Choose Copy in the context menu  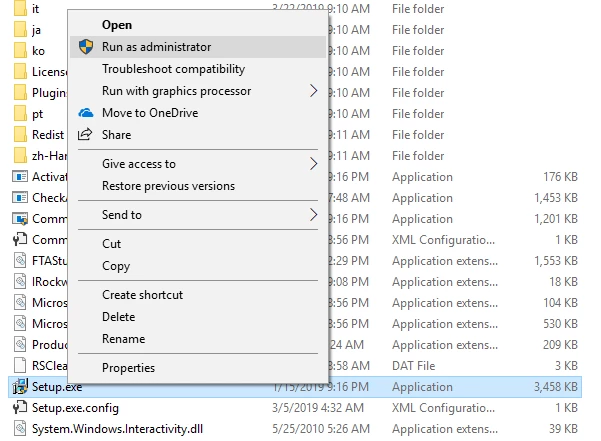click(198, 266)
